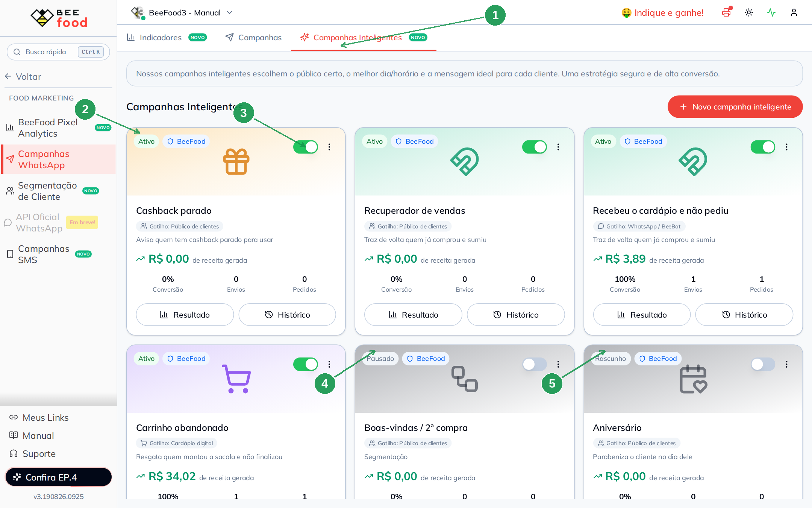Open Histórico for Recuperador de vendas
The height and width of the screenshot is (508, 812).
click(x=516, y=315)
